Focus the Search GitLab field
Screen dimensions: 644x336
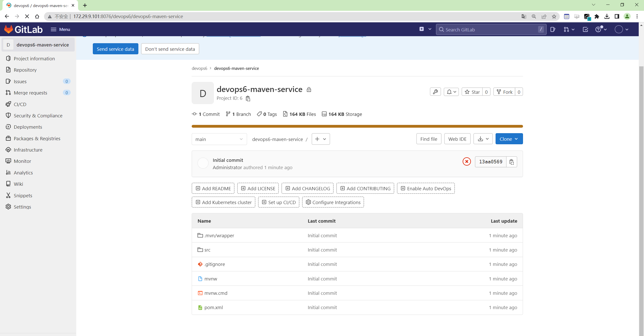pos(491,29)
